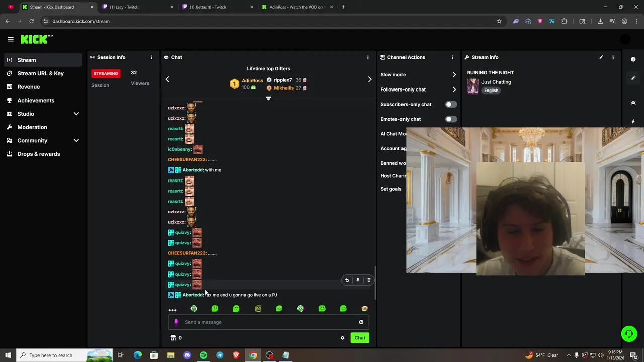The image size is (644, 362).
Task: Open the hamburger menu beside the Kick logo
Action: tap(11, 39)
